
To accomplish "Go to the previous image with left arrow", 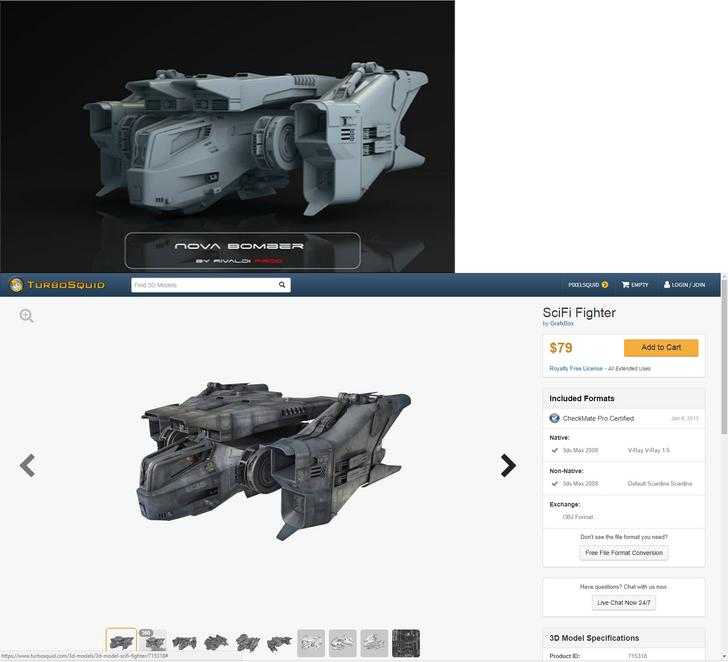I will 28,465.
